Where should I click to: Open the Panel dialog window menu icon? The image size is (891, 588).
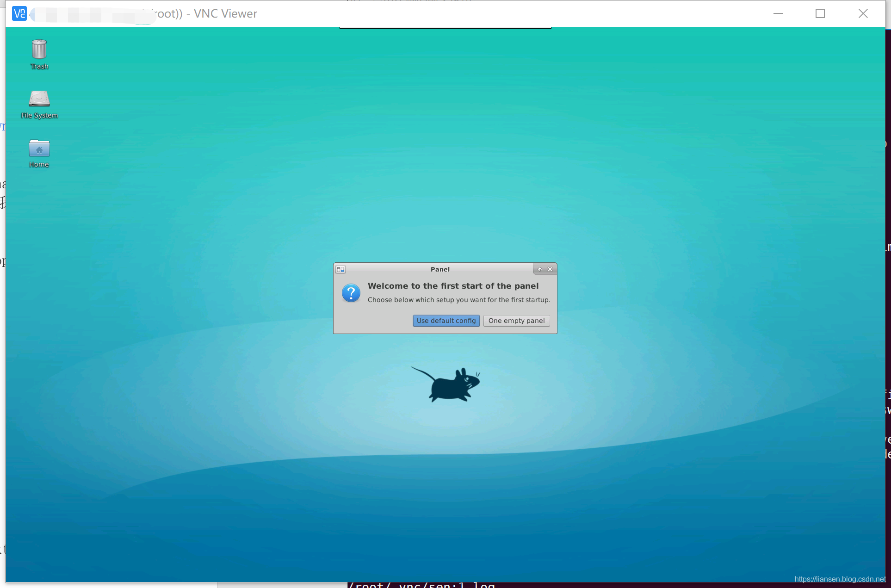pos(340,269)
